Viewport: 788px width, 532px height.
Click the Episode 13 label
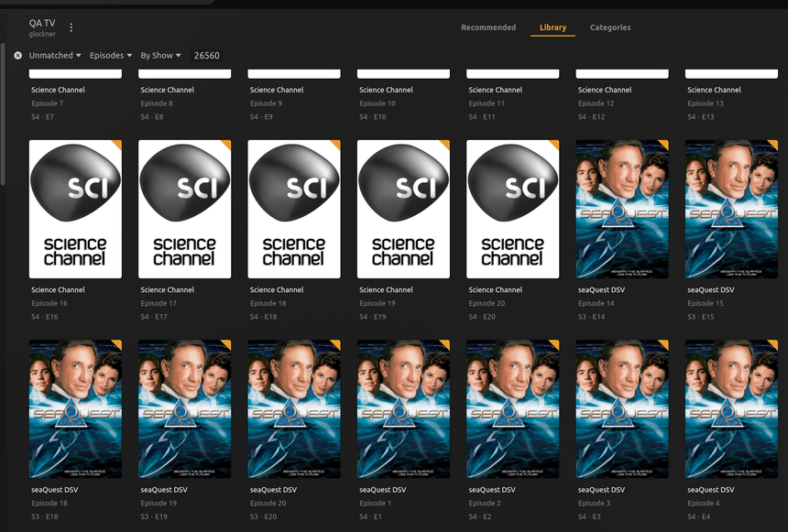pyautogui.click(x=706, y=103)
